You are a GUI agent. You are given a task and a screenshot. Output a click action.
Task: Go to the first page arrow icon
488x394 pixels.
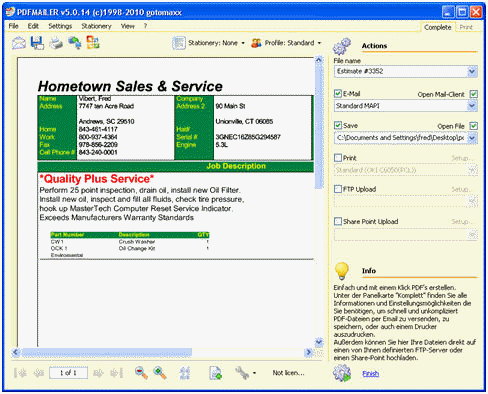tap(21, 373)
